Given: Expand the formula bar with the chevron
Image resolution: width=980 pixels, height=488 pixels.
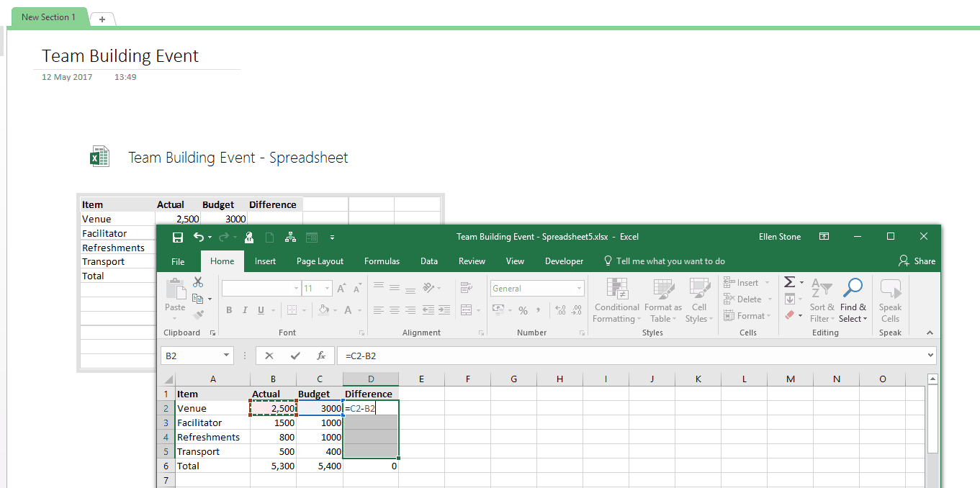Looking at the screenshot, I should pyautogui.click(x=931, y=356).
